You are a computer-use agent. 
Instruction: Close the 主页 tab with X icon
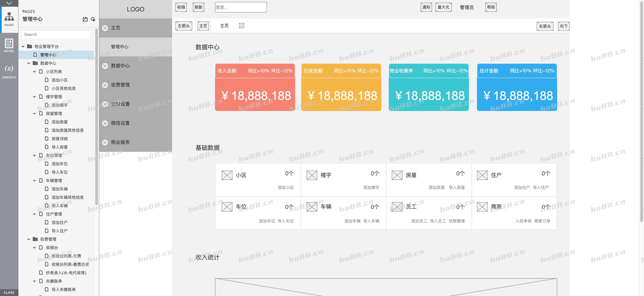(x=241, y=26)
